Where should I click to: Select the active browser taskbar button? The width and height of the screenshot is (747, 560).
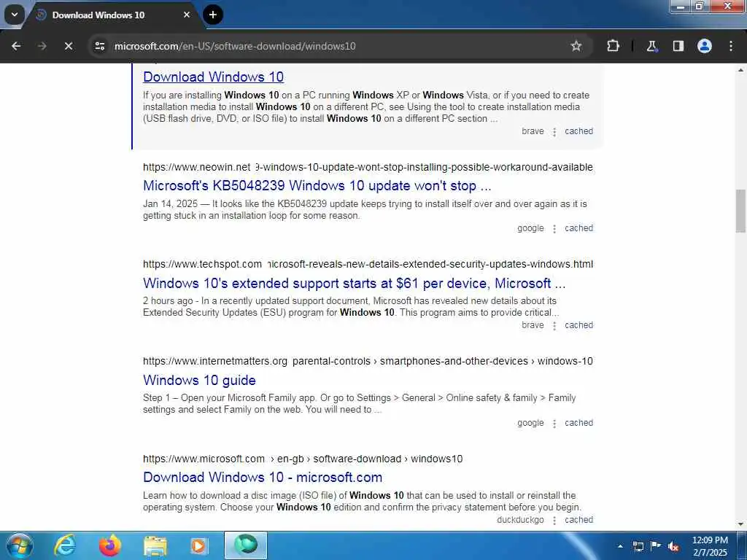click(246, 545)
